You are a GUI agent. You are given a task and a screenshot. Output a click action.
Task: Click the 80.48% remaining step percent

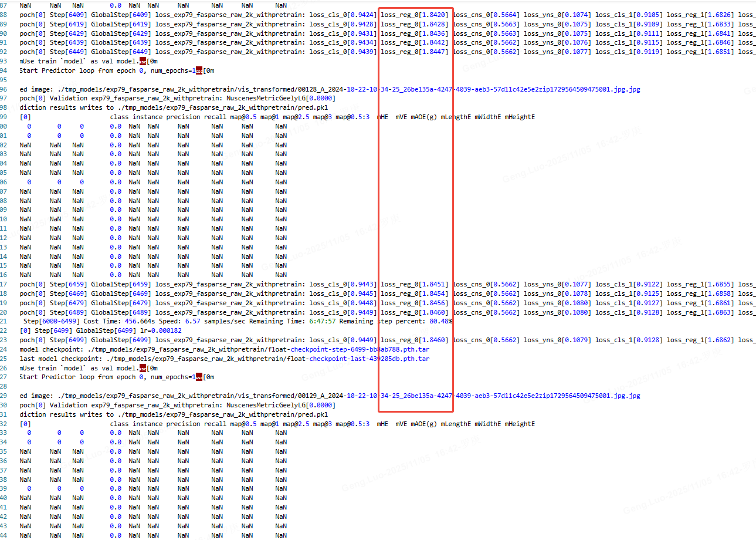(x=442, y=322)
